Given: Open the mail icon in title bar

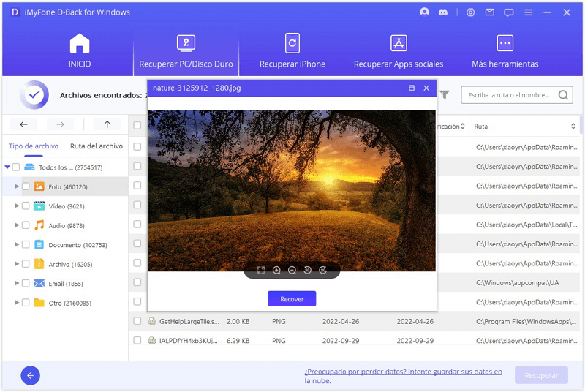Looking at the screenshot, I should (x=490, y=12).
